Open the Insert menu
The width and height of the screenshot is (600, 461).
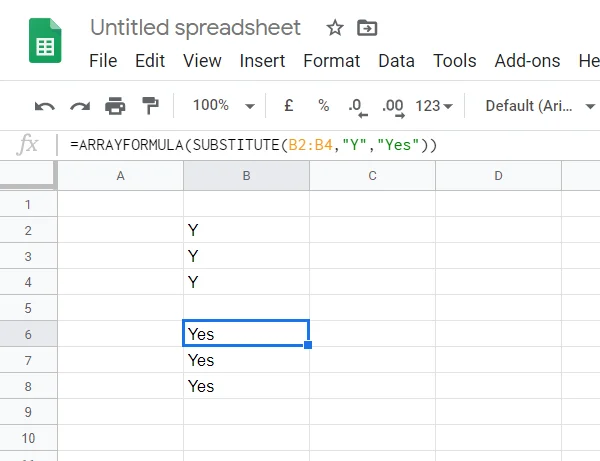262,61
